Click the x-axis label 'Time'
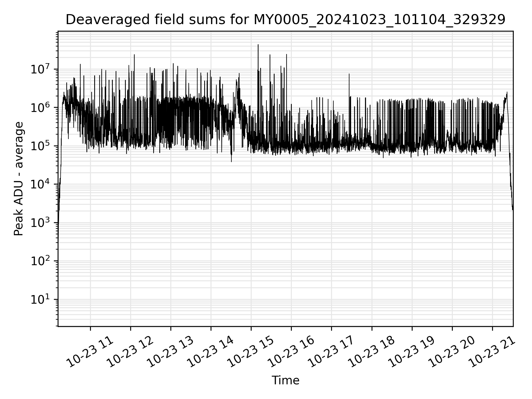Screen dimensions: 532x399 tap(285, 380)
